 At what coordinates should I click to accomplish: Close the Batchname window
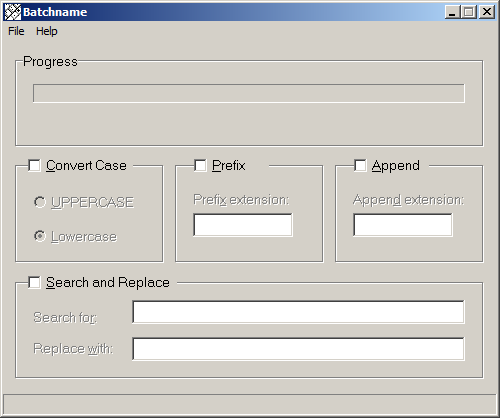487,12
